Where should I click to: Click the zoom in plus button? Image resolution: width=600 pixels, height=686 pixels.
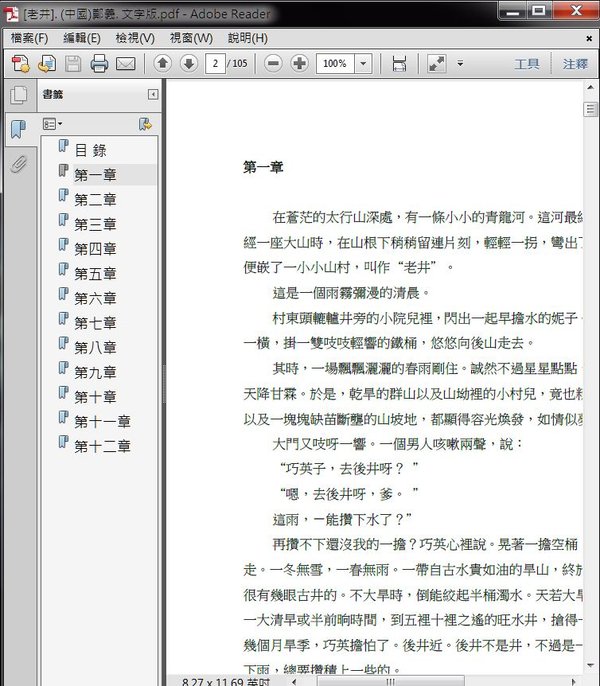(x=299, y=64)
